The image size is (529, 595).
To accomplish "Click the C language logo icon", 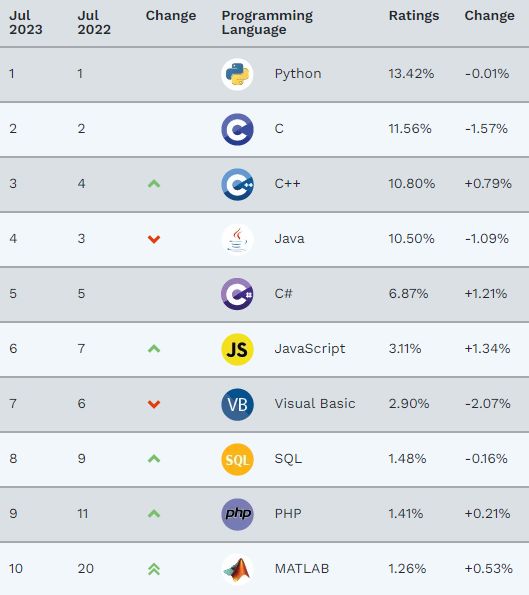I will 237,129.
